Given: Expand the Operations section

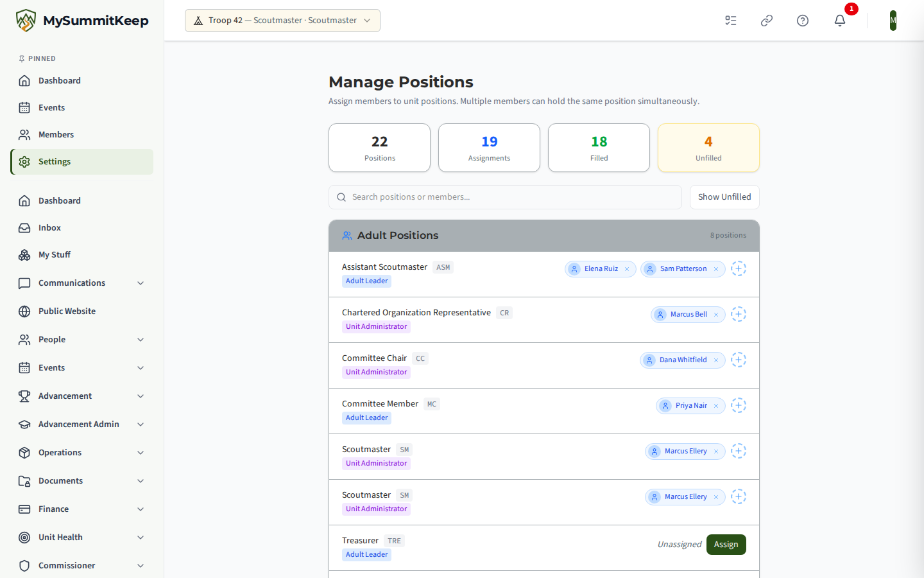Looking at the screenshot, I should click(x=81, y=453).
